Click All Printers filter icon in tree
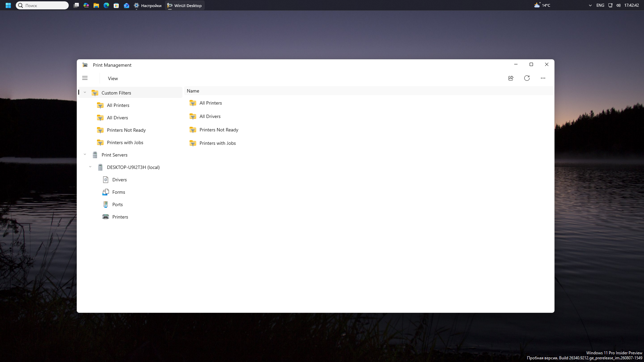 coord(100,105)
